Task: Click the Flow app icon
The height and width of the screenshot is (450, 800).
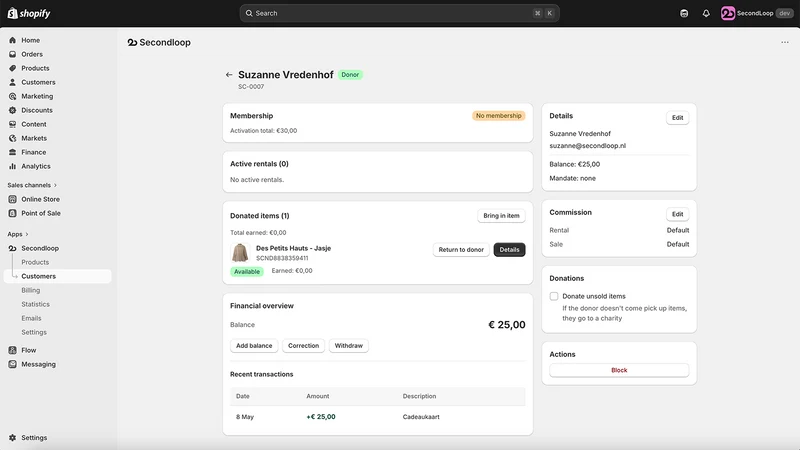Action: coord(12,350)
